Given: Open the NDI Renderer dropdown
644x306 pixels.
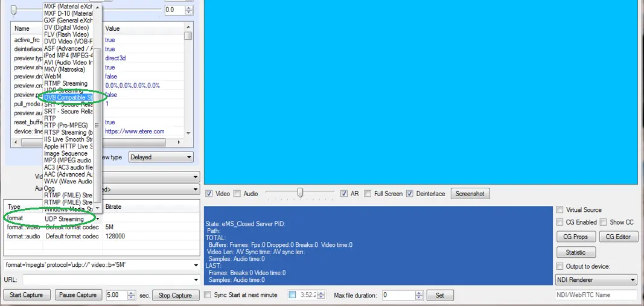Looking at the screenshot, I should [x=632, y=280].
